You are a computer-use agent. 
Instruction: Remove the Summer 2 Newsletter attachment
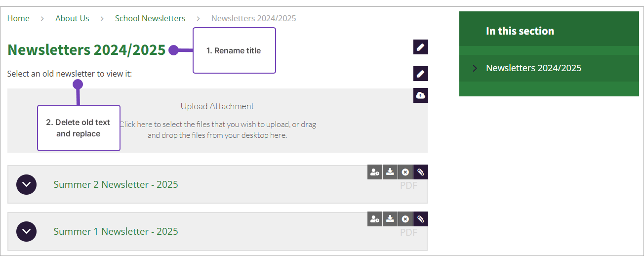[405, 172]
